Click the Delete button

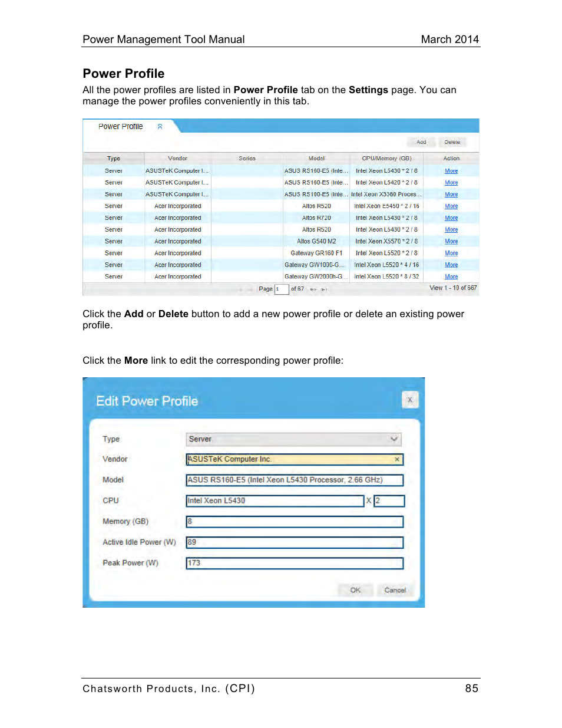[x=452, y=142]
